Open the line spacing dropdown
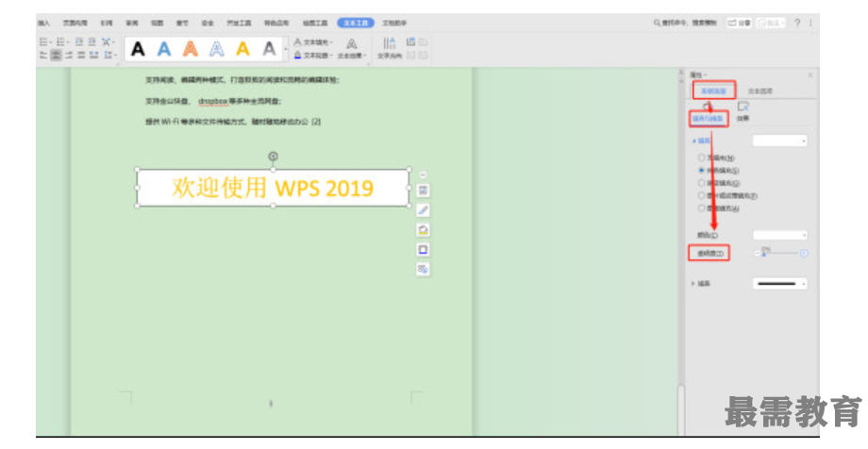Viewport: 868px width, 449px height. pos(109,55)
